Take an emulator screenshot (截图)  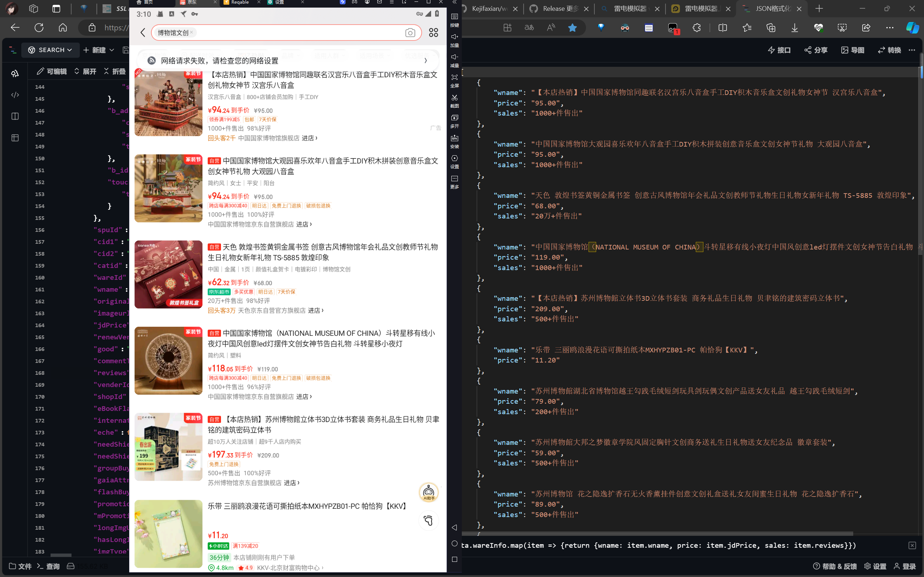pyautogui.click(x=454, y=101)
